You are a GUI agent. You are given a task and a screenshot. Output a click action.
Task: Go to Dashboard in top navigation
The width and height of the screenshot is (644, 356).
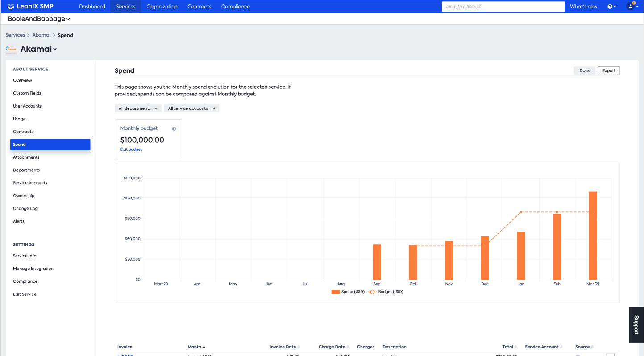pyautogui.click(x=92, y=7)
